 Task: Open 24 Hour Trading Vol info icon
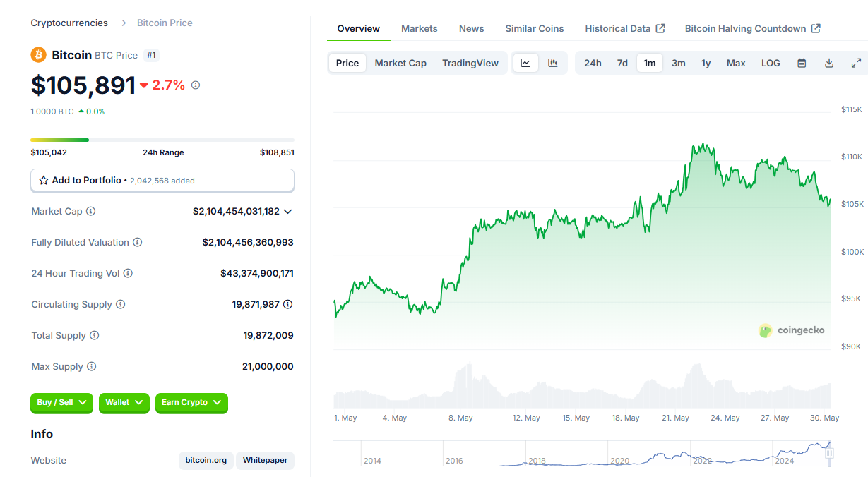[x=128, y=273]
